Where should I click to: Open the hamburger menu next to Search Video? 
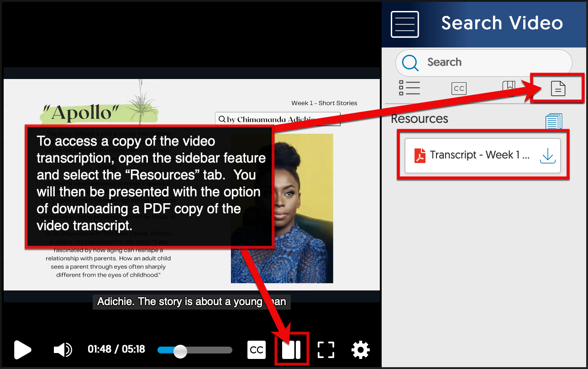click(404, 24)
